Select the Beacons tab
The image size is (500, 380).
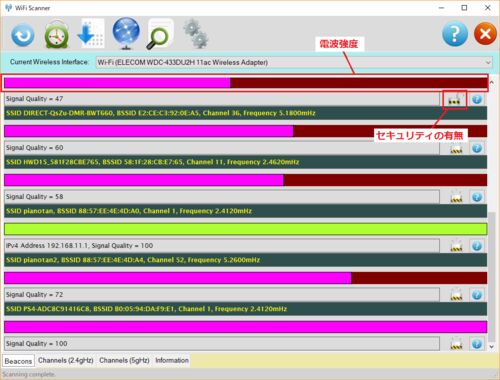[x=18, y=361]
